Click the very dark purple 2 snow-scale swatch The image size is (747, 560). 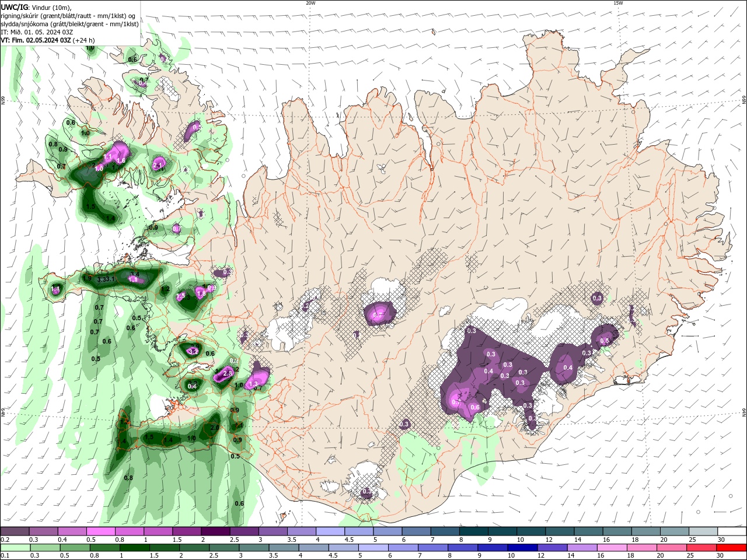[215, 531]
